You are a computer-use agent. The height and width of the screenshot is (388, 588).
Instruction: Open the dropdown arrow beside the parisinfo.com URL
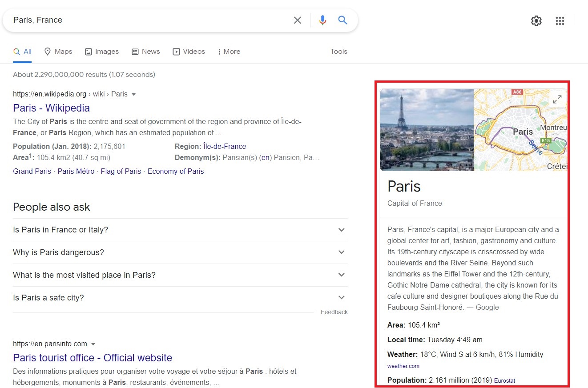tap(93, 344)
